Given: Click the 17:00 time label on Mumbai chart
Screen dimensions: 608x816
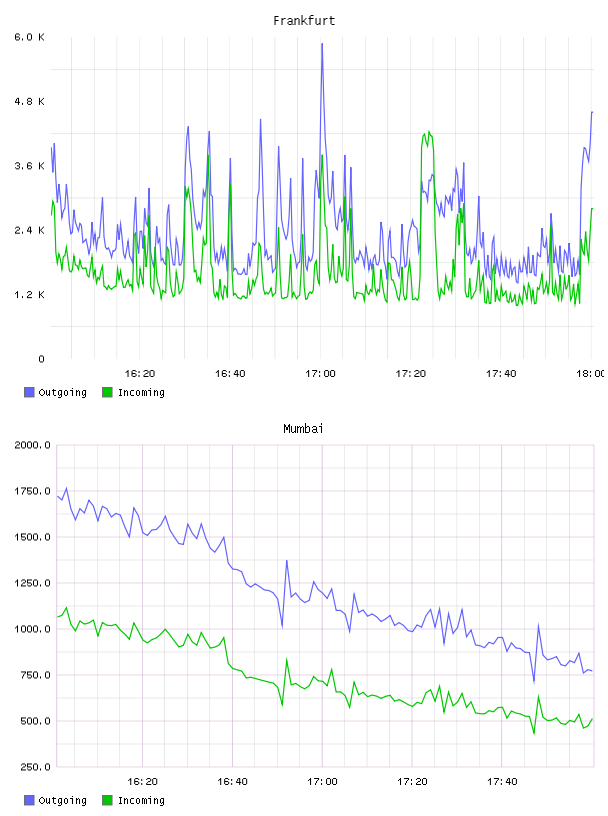Looking at the screenshot, I should [322, 782].
